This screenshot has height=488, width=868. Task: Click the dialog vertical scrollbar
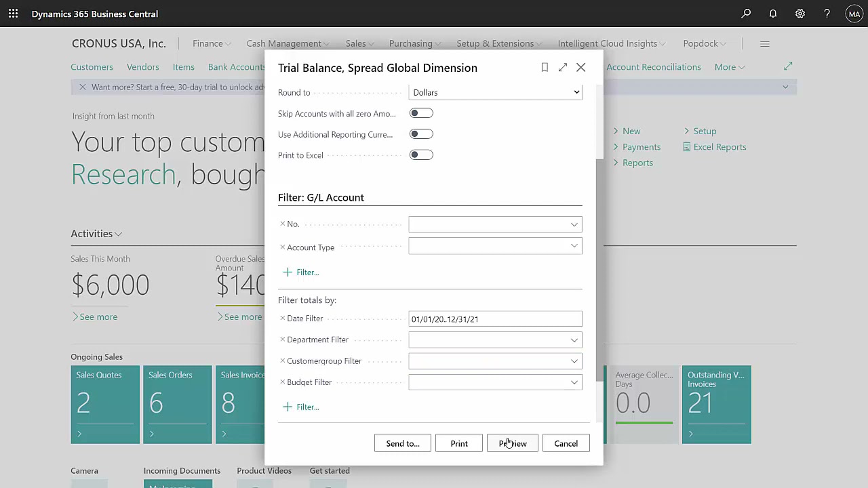tap(599, 271)
